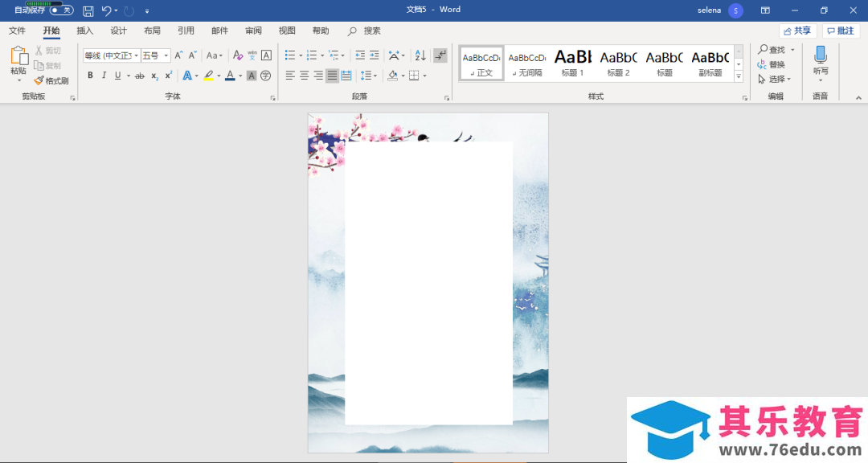
Task: Toggle superscript formatting
Action: 168,76
